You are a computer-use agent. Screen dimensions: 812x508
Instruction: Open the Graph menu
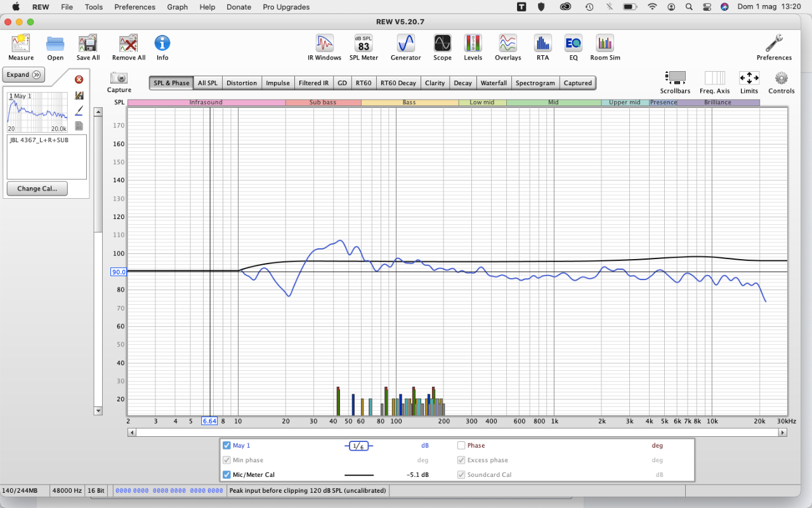177,7
